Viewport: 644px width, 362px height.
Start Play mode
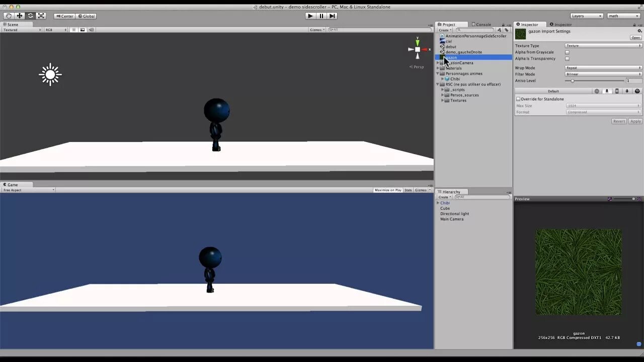pos(310,16)
